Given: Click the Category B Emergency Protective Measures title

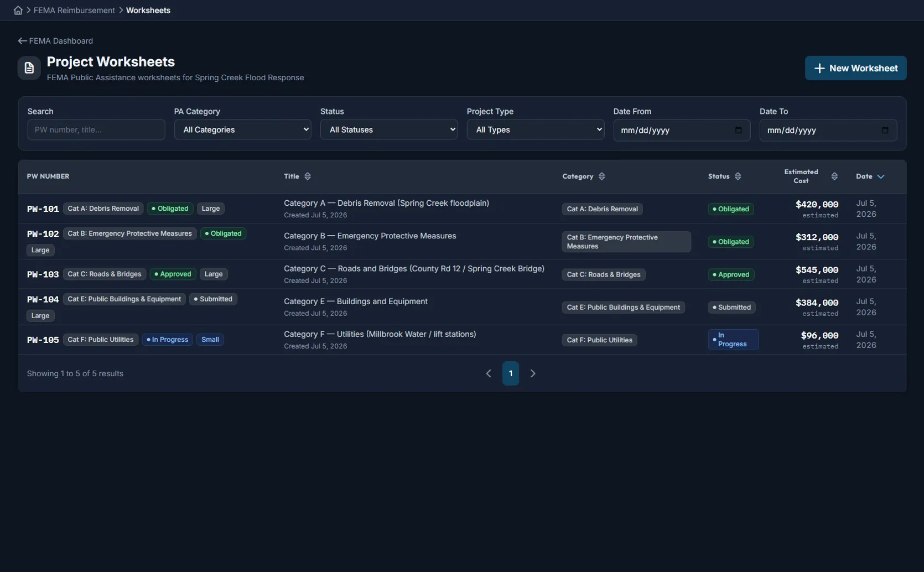Looking at the screenshot, I should [370, 236].
